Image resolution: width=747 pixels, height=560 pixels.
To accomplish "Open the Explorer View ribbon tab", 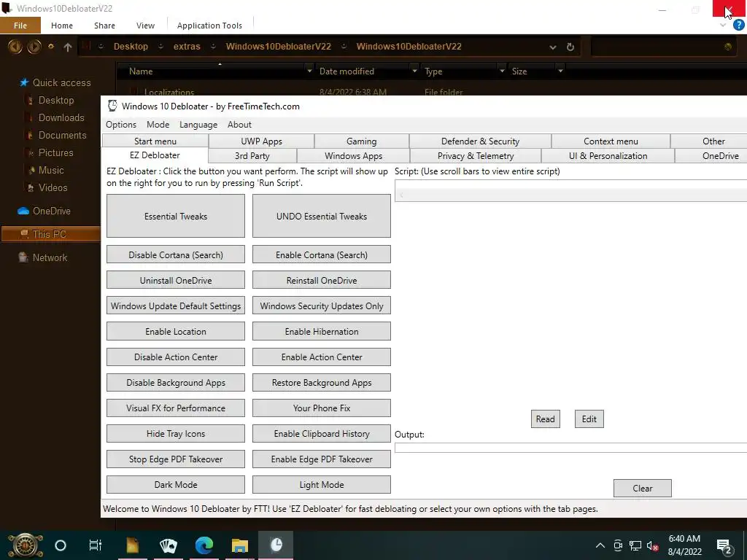I will 145,26.
